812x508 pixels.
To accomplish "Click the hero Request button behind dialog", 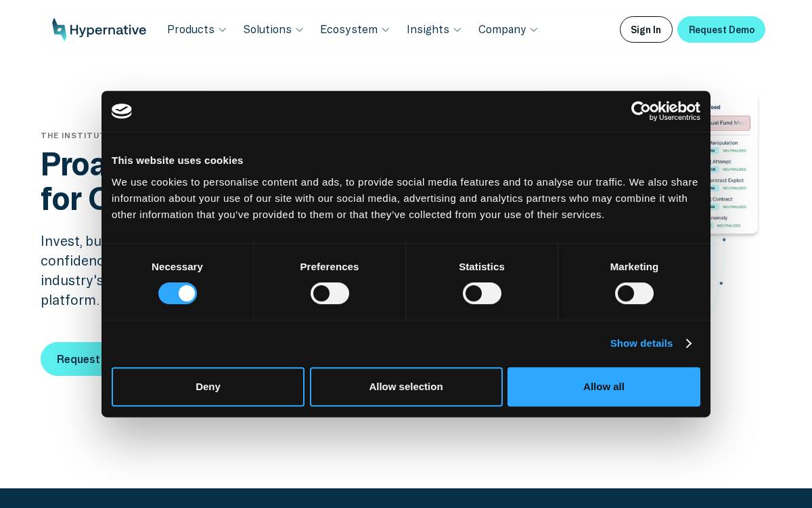I will coord(71,359).
